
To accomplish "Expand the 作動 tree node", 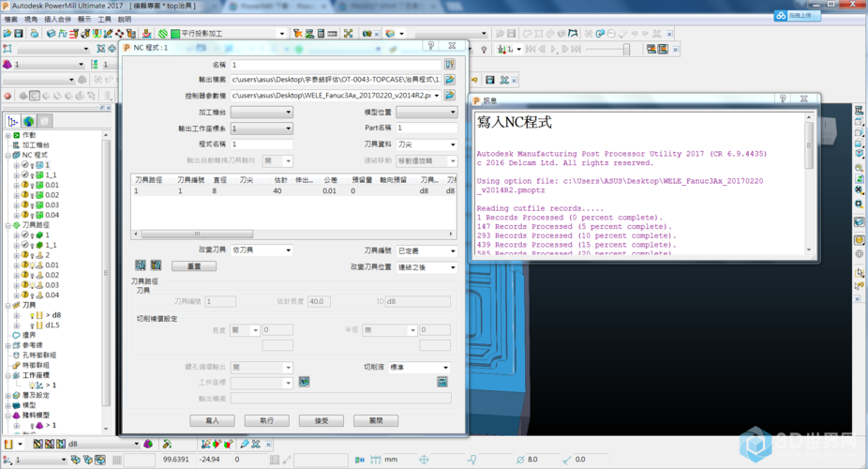I will tap(7, 135).
